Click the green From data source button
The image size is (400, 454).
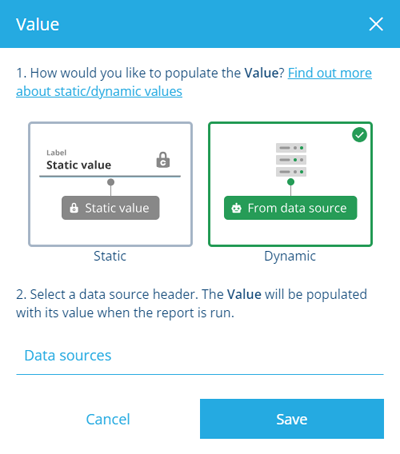pos(290,208)
